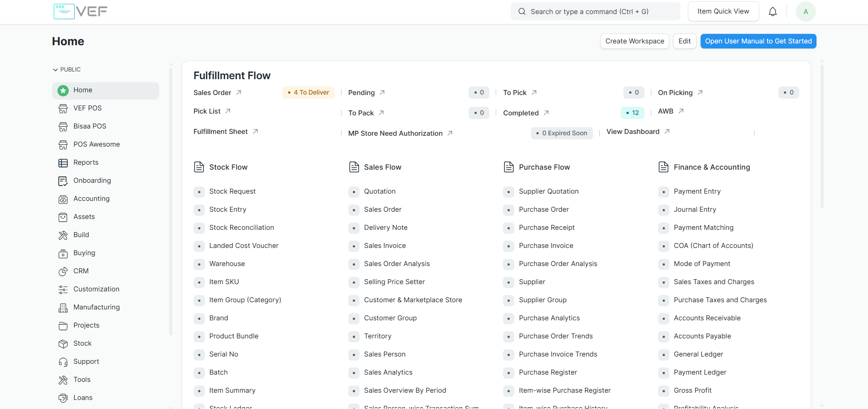Select the CRM pie chart icon
The width and height of the screenshot is (868, 409).
coord(63,271)
